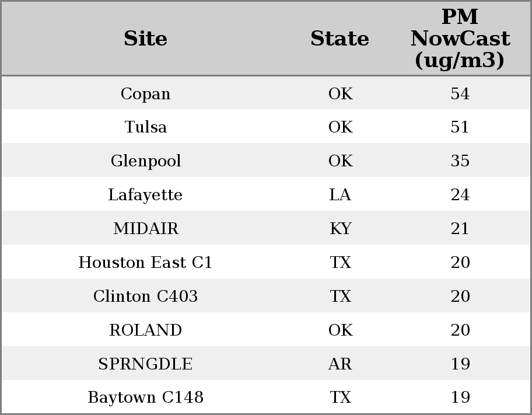Click the AR state cell

tap(340, 364)
